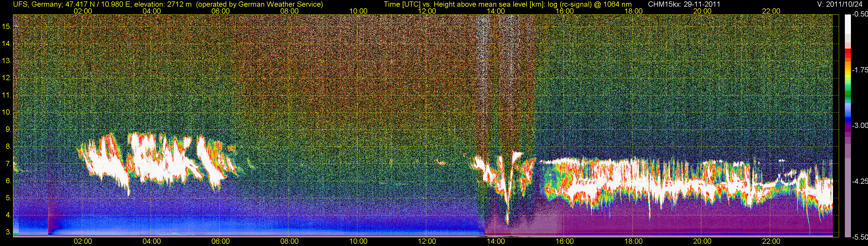Screen dimensions: 868x246
Task: Click the '10.' height axis label
Action: (x=7, y=112)
